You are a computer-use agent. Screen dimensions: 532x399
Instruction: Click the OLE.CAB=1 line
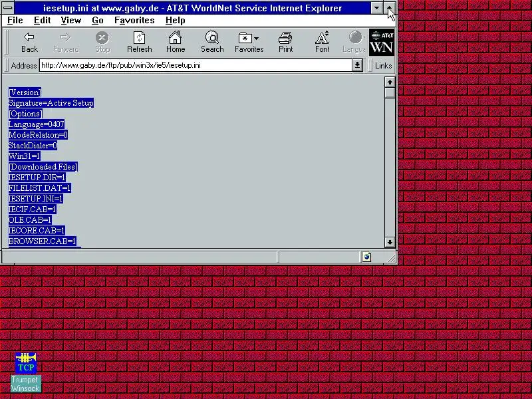(x=30, y=220)
